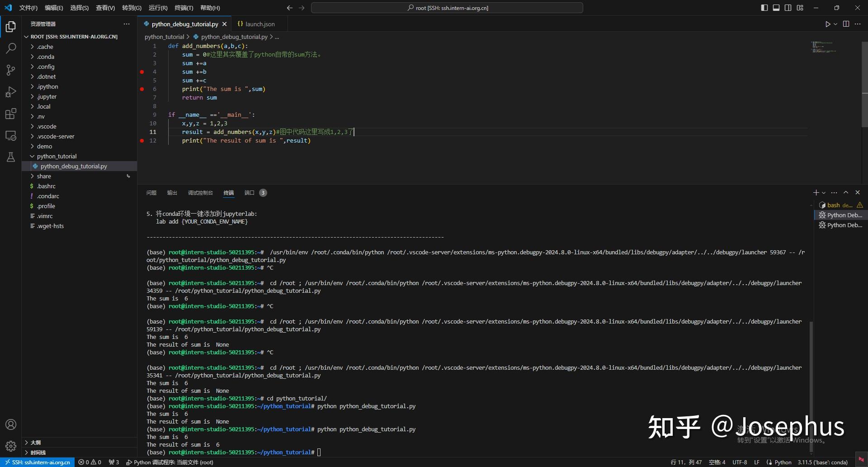The image size is (868, 467).
Task: Open the Extensions icon in activity bar
Action: point(10,114)
